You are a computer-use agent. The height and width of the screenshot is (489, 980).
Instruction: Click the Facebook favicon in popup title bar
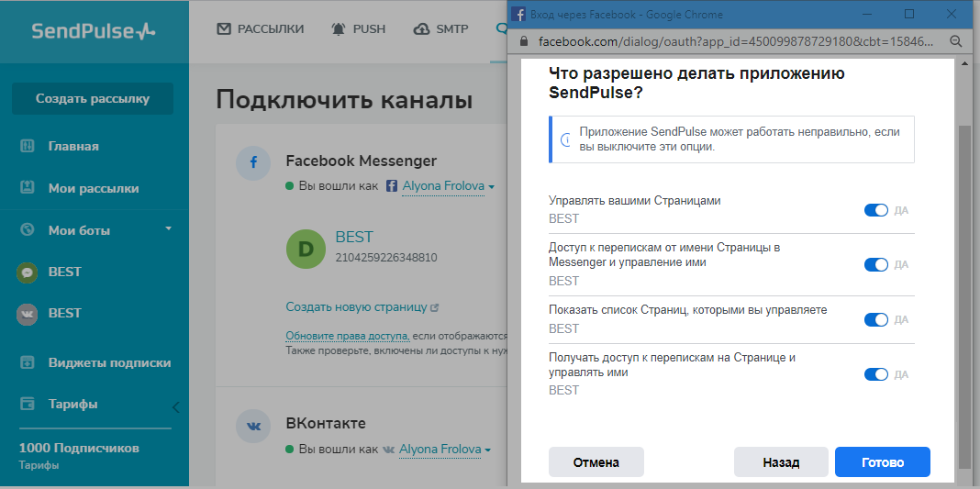coord(518,14)
